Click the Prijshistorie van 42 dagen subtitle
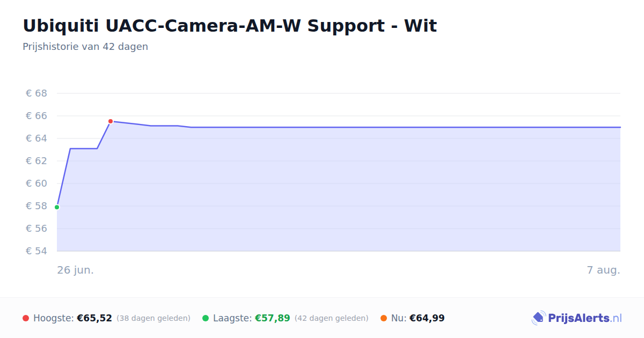This screenshot has width=644, height=338. 85,47
